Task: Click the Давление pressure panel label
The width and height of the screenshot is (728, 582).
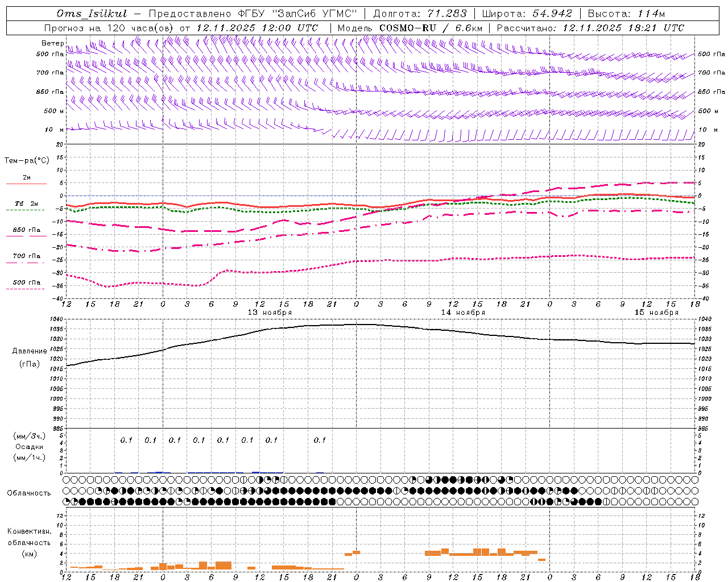Action: [30, 351]
